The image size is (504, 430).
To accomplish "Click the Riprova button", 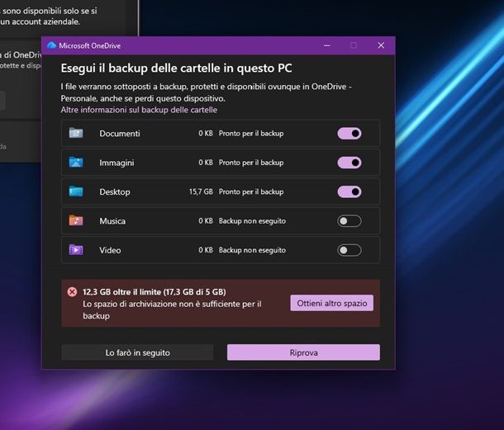I will 303,352.
